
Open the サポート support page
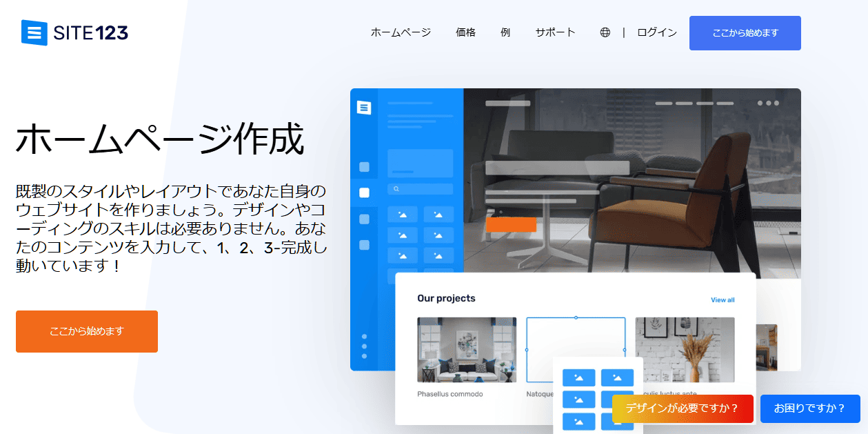point(555,32)
